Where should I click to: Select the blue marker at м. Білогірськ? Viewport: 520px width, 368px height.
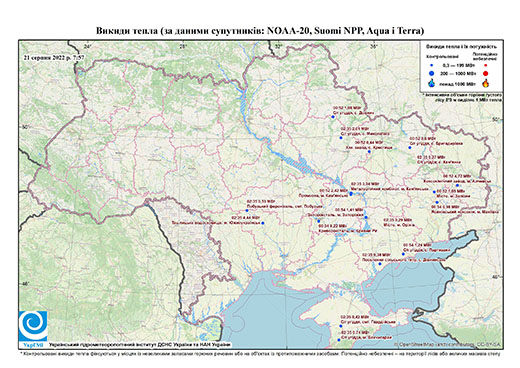(x=339, y=340)
